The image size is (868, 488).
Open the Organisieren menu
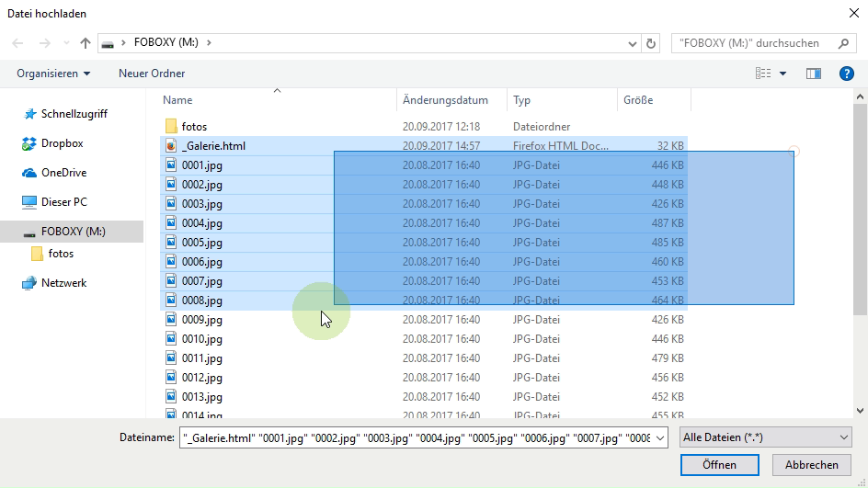[x=53, y=74]
